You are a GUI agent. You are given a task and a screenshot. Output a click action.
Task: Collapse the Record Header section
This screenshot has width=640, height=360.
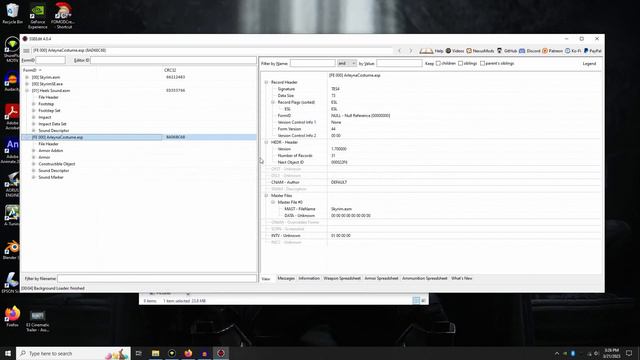[267, 82]
